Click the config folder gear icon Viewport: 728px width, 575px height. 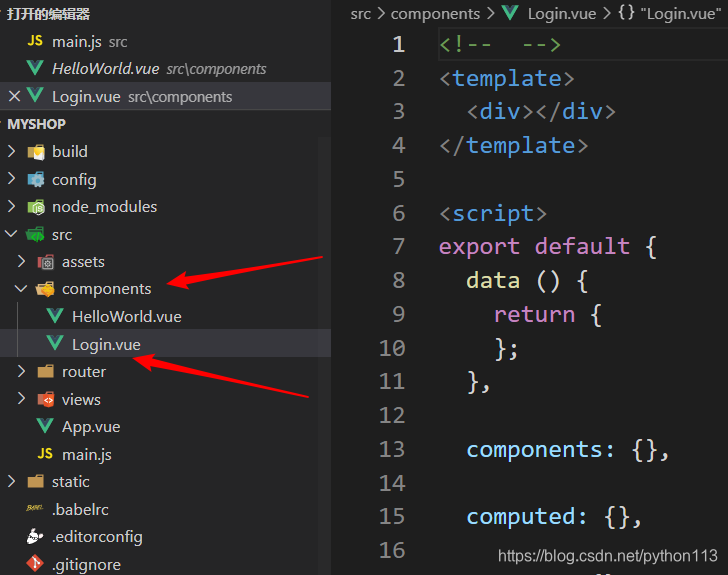pos(36,179)
